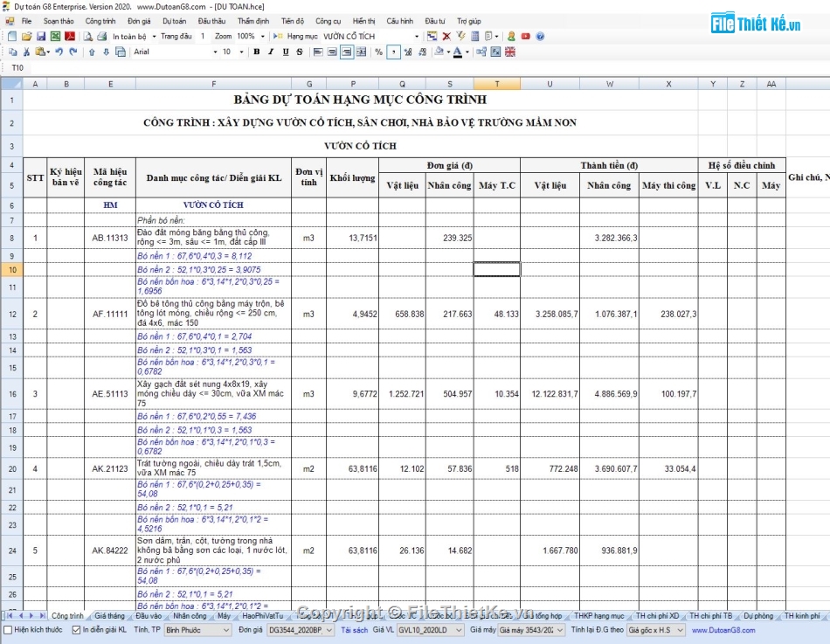Click the font color A icon
The image size is (830, 644).
coord(458,52)
